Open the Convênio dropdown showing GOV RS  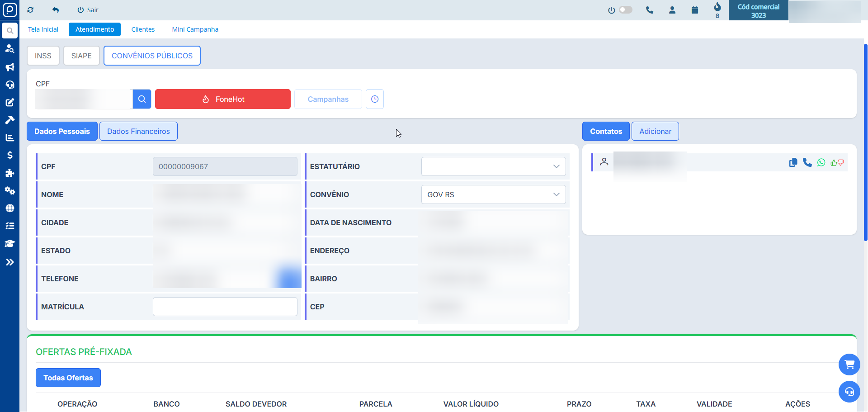pos(493,194)
